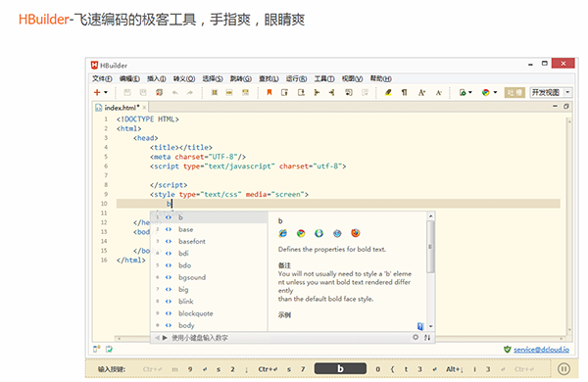Click the Save icon in the toolbar

[x=127, y=92]
